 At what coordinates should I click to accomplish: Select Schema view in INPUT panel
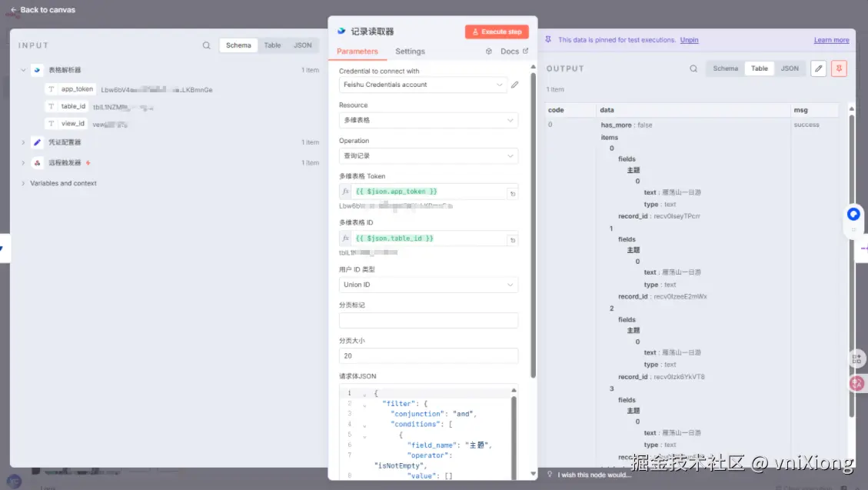pyautogui.click(x=238, y=45)
